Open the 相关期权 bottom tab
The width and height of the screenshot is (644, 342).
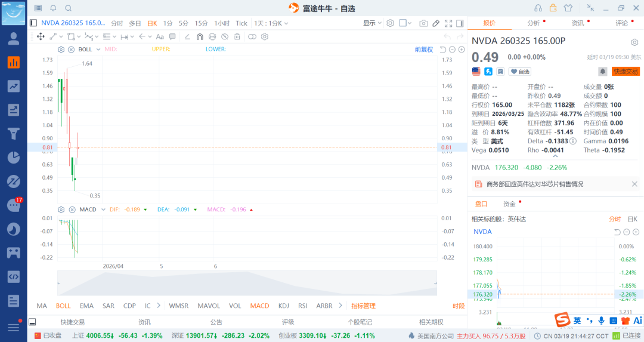pyautogui.click(x=431, y=322)
